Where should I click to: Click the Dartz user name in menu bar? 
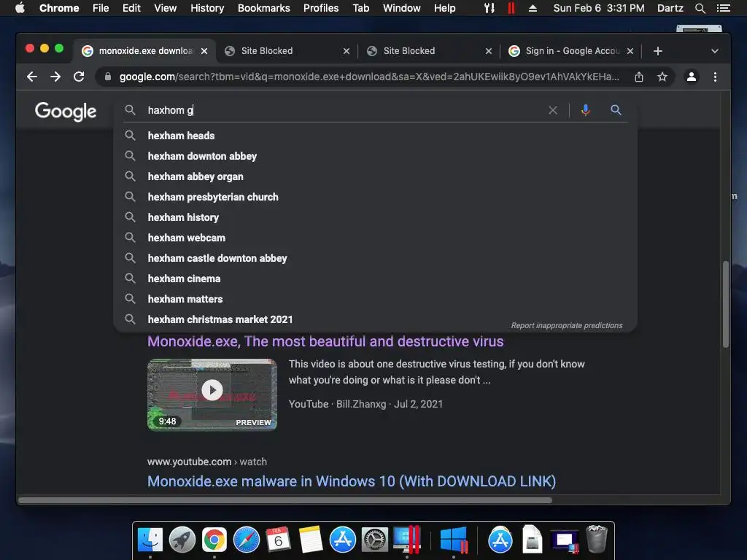670,8
